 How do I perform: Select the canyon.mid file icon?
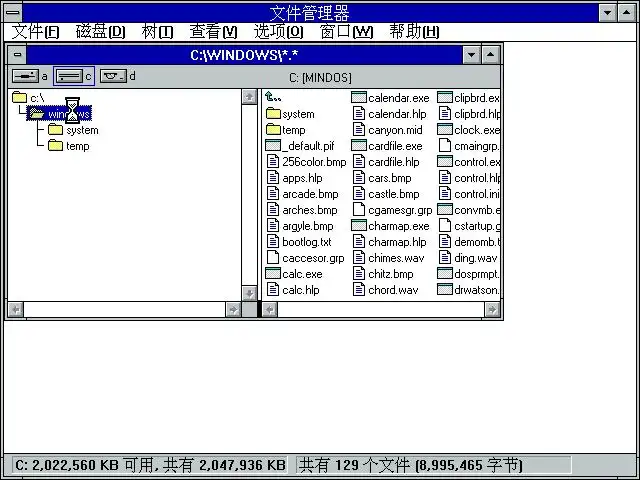click(359, 130)
